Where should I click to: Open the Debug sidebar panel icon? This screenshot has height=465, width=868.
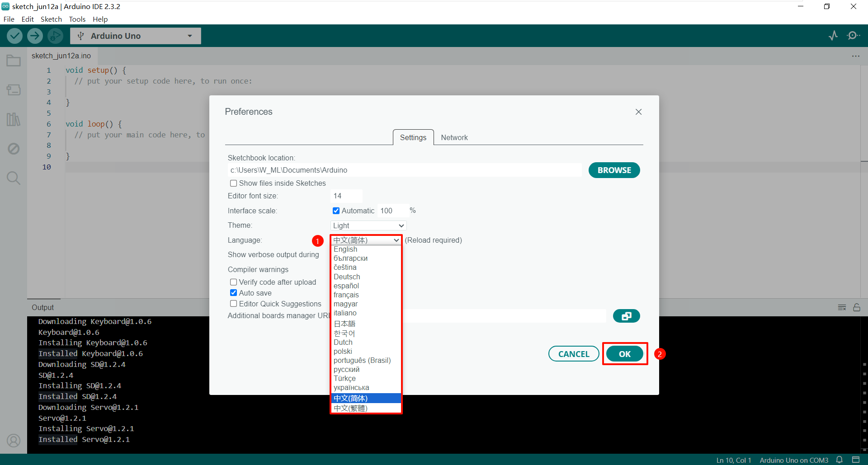pos(14,149)
